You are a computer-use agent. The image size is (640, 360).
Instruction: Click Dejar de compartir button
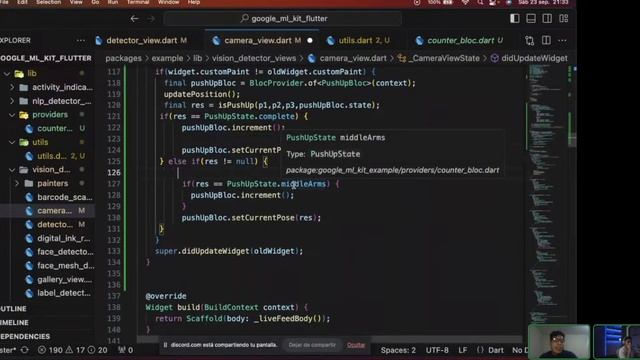tap(312, 345)
